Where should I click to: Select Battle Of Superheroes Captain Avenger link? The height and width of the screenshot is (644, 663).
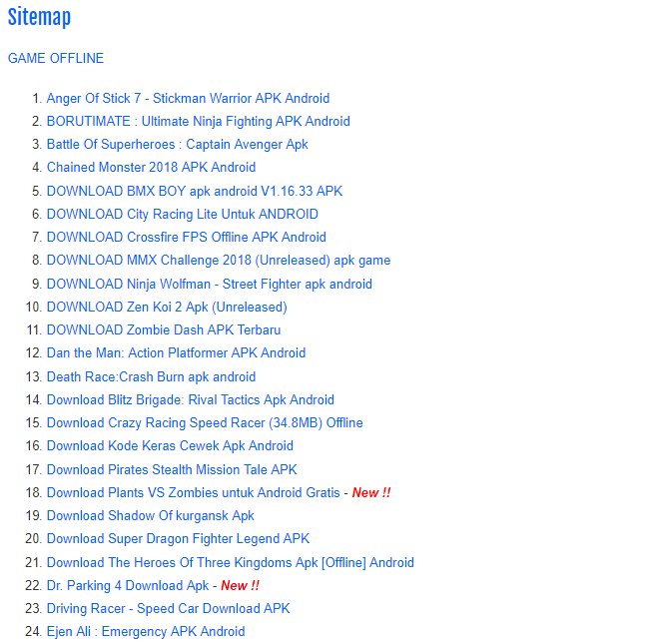pos(177,144)
